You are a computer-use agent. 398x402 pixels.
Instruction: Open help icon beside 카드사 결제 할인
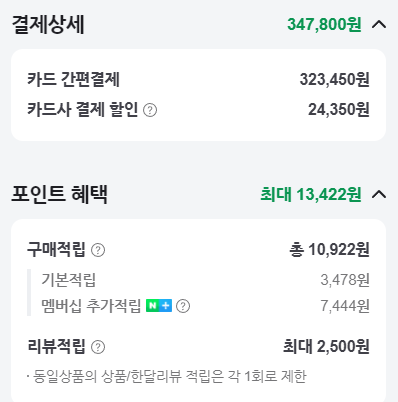pyautogui.click(x=150, y=110)
